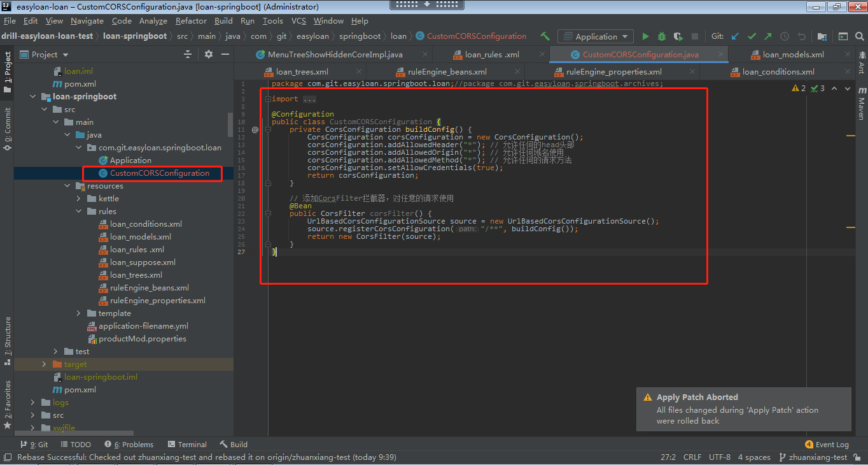Click Git update project blue arrow
Image resolution: width=868 pixels, height=465 pixels.
[736, 36]
